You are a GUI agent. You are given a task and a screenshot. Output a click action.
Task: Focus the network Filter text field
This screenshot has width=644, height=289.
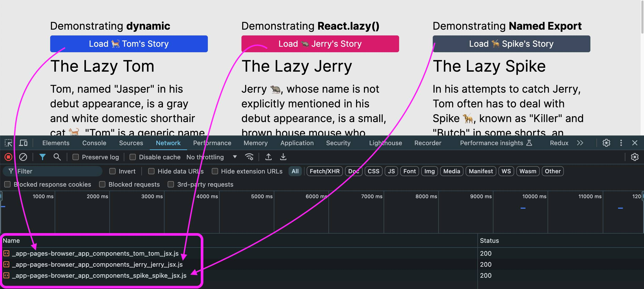click(53, 171)
